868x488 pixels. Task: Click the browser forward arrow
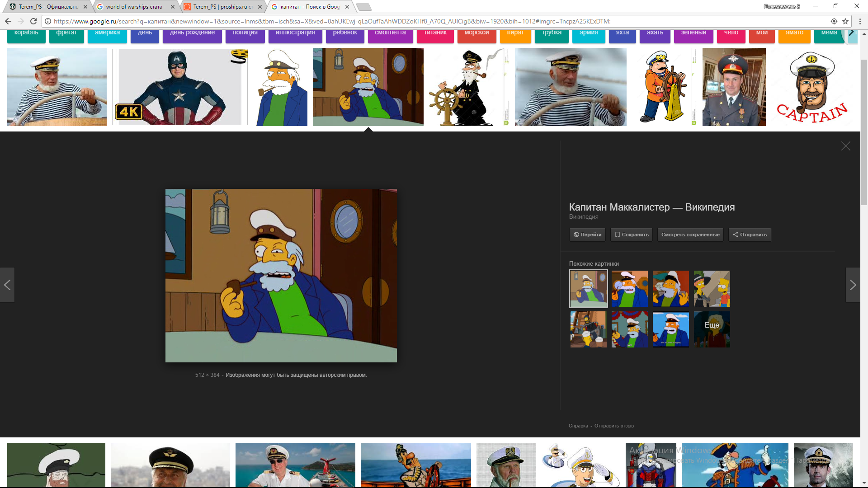point(20,21)
